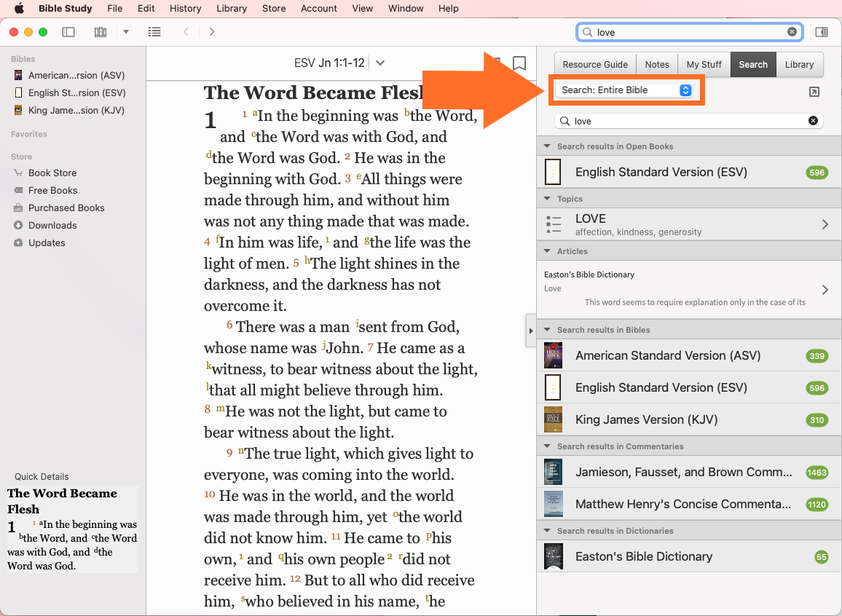Click the Matthew Henry commentary thumbnail
Screen dimensions: 842x616
553,505
